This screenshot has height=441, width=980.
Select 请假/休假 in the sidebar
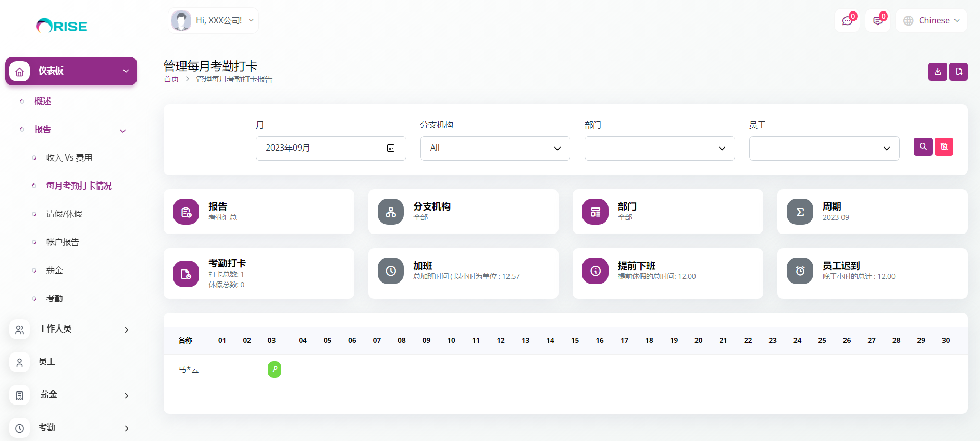[64, 214]
